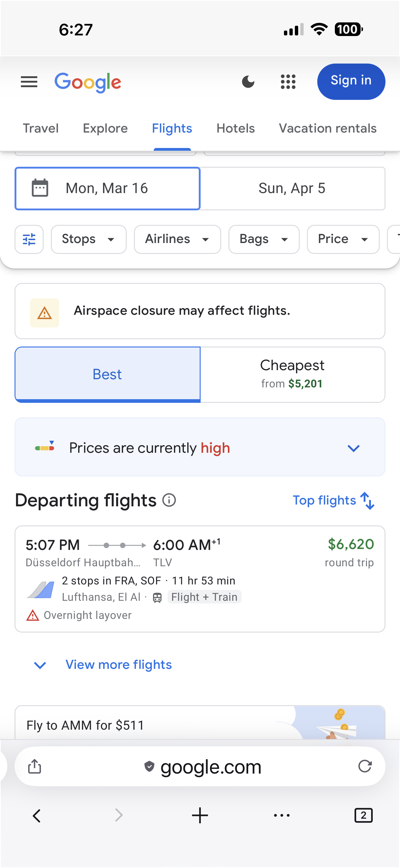Go to the Explore tab

105,128
